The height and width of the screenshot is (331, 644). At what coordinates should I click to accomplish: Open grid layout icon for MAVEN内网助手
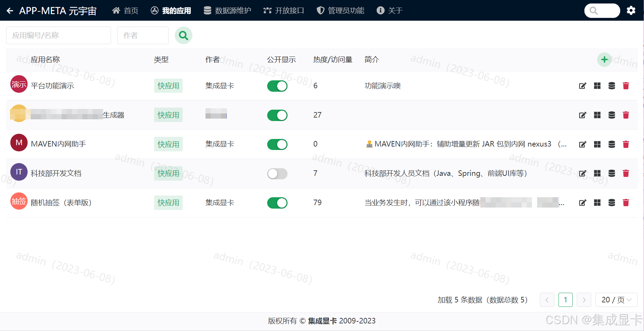click(597, 144)
